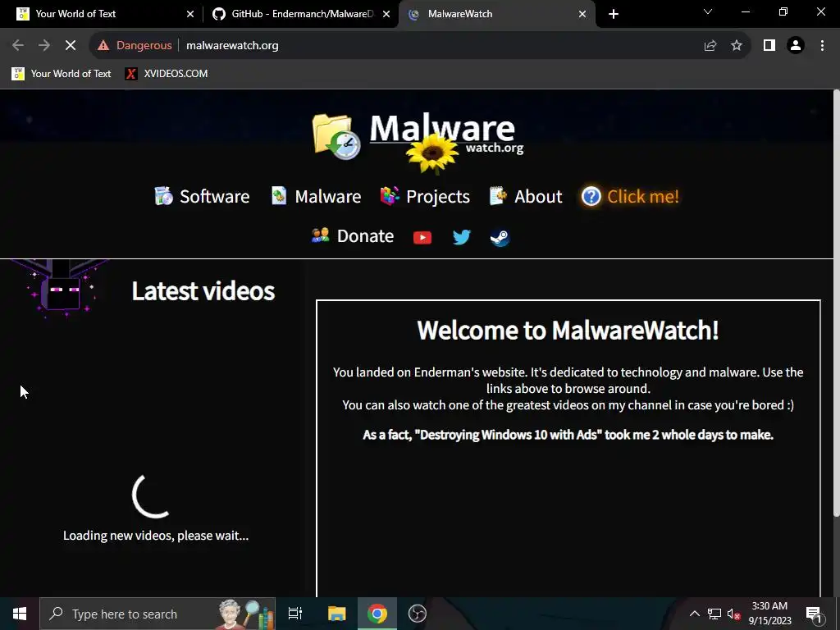Screen dimensions: 840x630
Task: Open the notification center
Action: click(x=813, y=614)
